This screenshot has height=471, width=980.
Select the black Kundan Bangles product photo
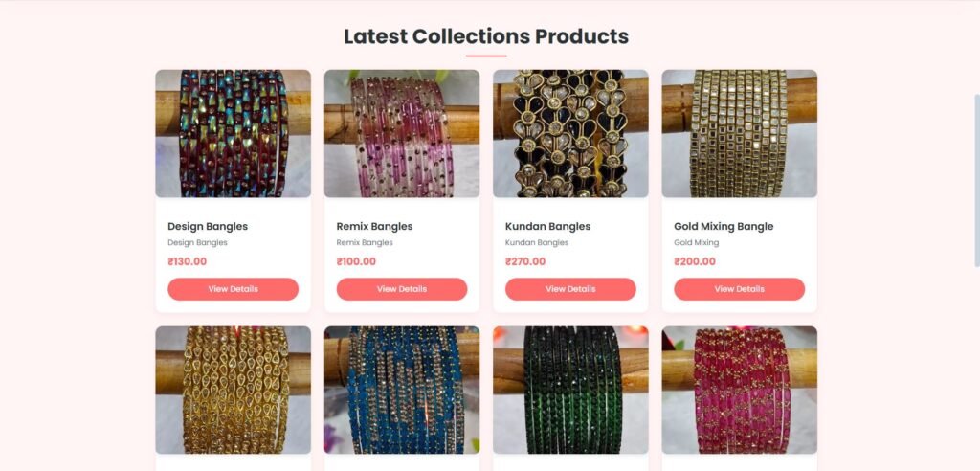pyautogui.click(x=570, y=133)
